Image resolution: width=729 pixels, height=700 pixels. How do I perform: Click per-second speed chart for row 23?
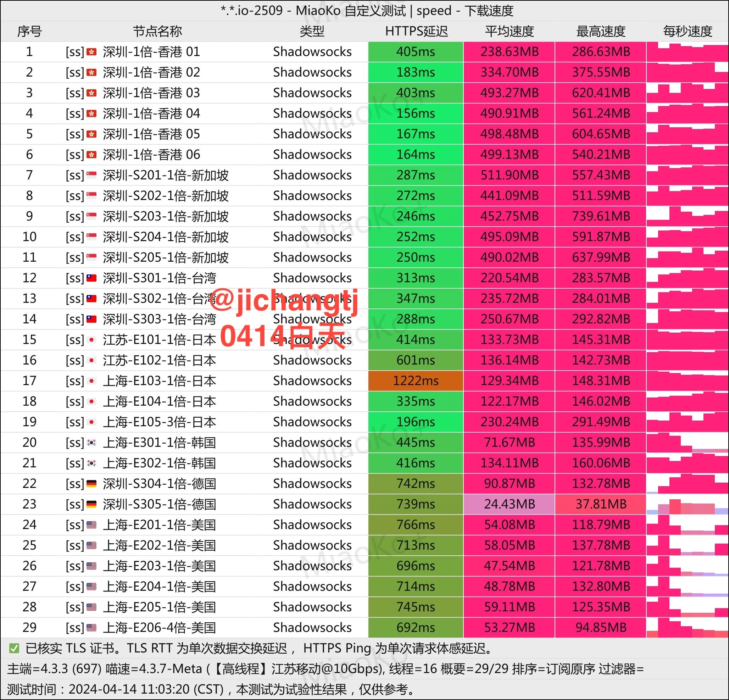(x=688, y=505)
